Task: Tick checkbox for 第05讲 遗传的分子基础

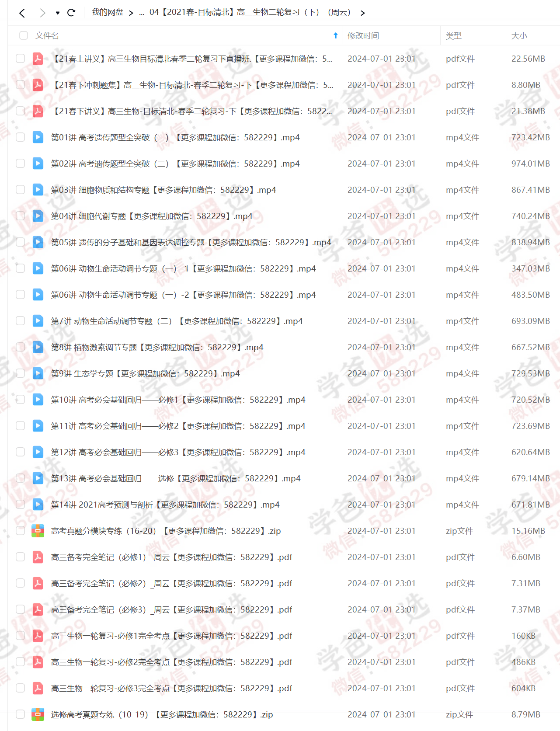Action: [20, 242]
